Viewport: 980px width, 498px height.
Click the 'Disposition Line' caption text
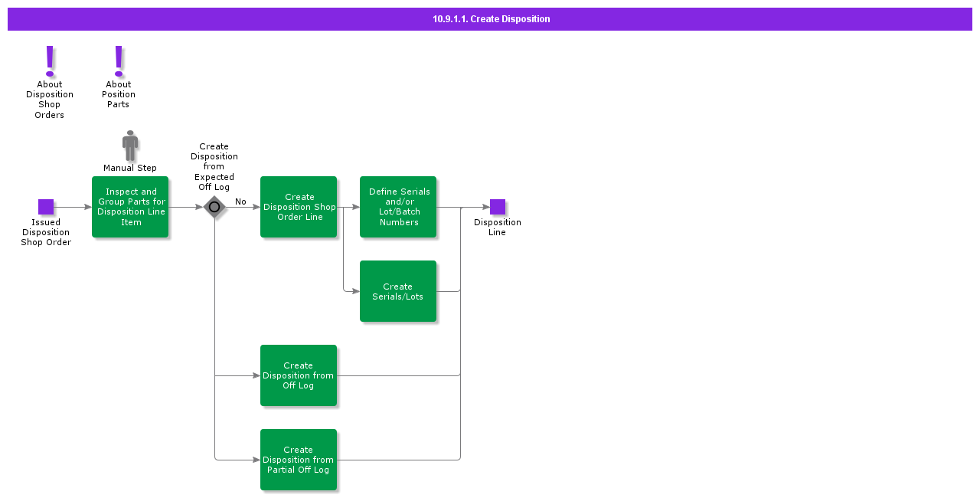pyautogui.click(x=498, y=228)
